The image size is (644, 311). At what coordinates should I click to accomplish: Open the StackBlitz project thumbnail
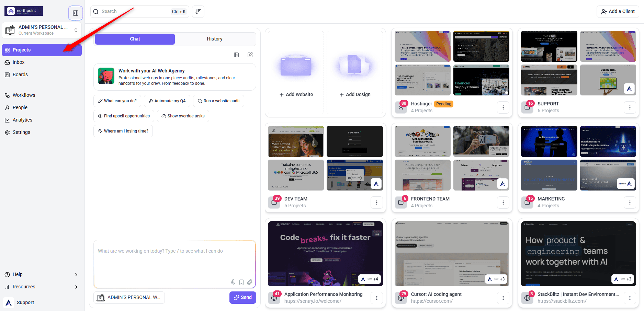(578, 253)
